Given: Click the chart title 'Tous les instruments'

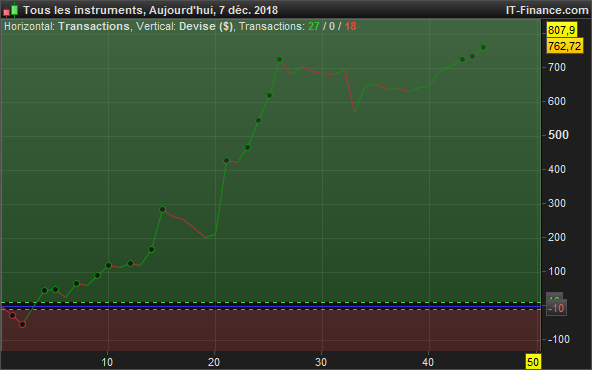Looking at the screenshot, I should (x=83, y=10).
